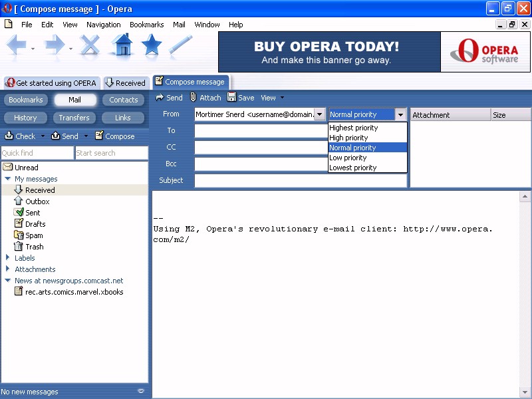Save the message with the Save icon
The height and width of the screenshot is (399, 532).
coord(231,98)
